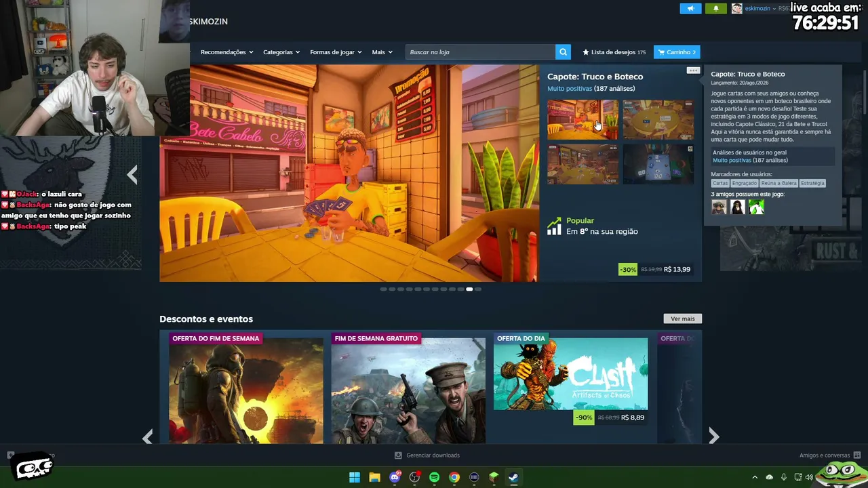Open the bar interior screenshot thumbnail
The height and width of the screenshot is (488, 868).
coord(583,119)
